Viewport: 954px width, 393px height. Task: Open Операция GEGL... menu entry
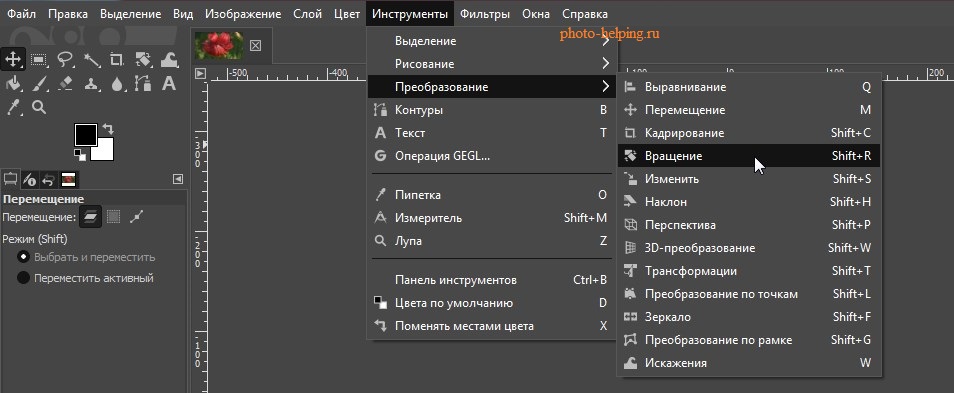pos(492,156)
